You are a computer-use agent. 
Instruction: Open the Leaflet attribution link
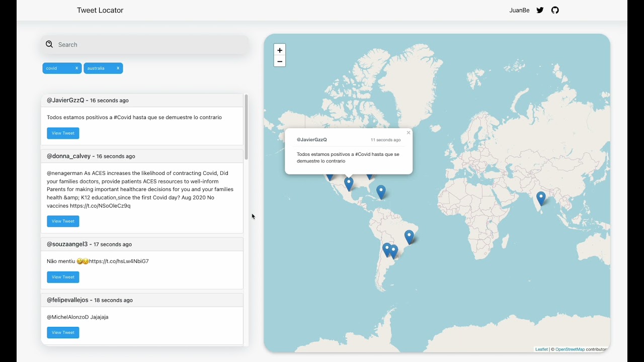[x=541, y=349]
